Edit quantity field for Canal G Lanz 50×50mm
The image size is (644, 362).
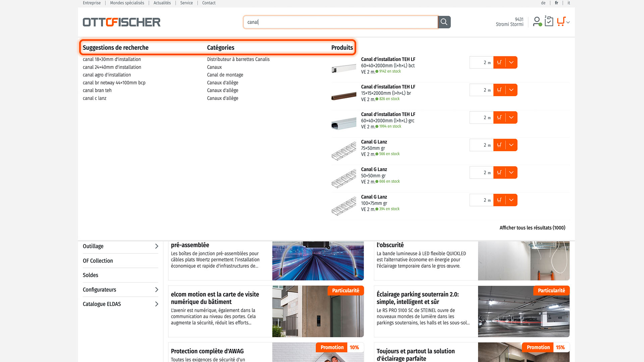482,172
